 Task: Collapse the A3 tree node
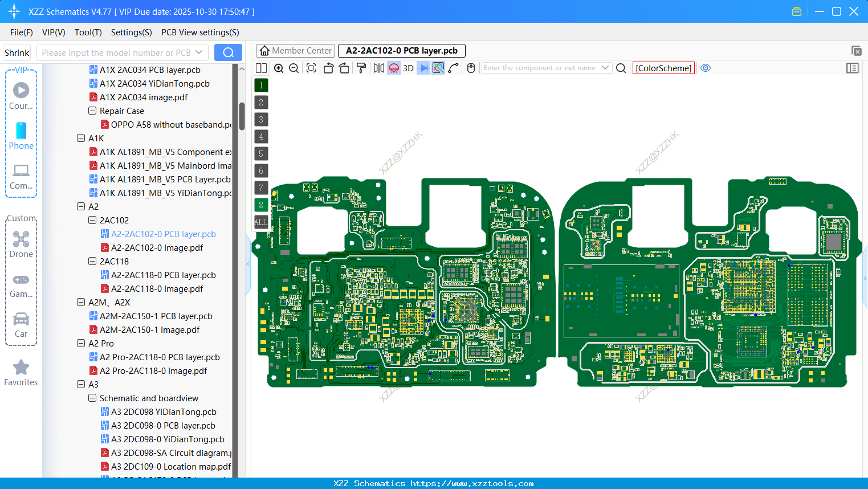click(81, 384)
